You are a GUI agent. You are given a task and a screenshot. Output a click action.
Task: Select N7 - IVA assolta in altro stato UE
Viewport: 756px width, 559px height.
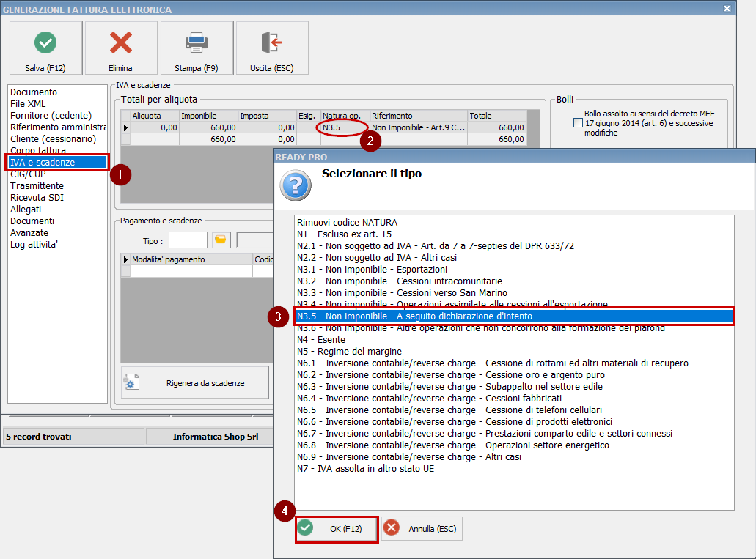[365, 469]
